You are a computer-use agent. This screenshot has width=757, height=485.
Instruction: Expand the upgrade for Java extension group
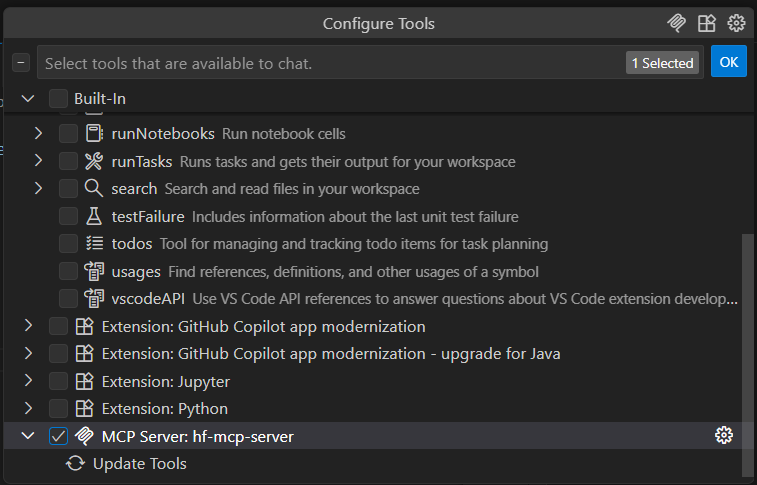[28, 353]
